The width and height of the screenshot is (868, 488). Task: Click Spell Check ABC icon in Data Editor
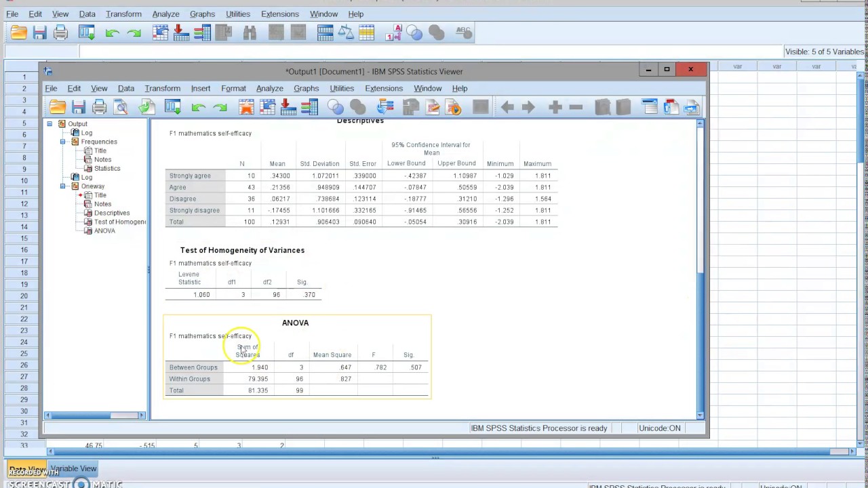(464, 33)
